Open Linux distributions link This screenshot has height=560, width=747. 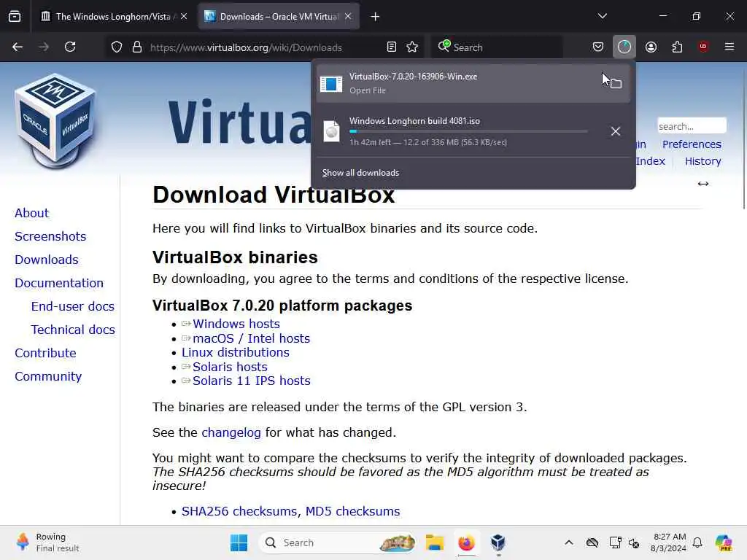[236, 352]
